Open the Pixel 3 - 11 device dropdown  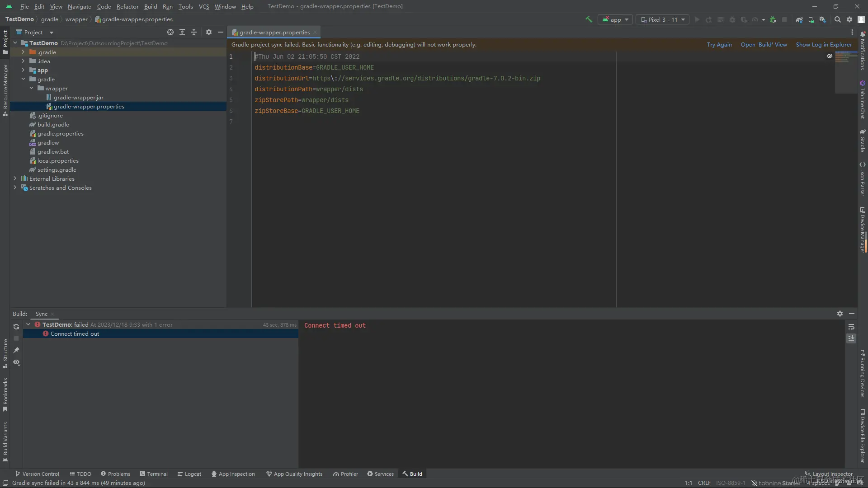click(663, 19)
